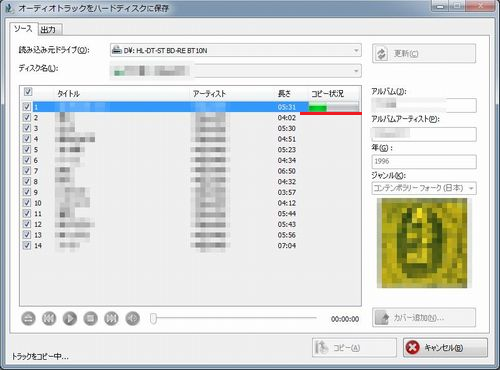Select track row with length 06:50

pos(191,171)
